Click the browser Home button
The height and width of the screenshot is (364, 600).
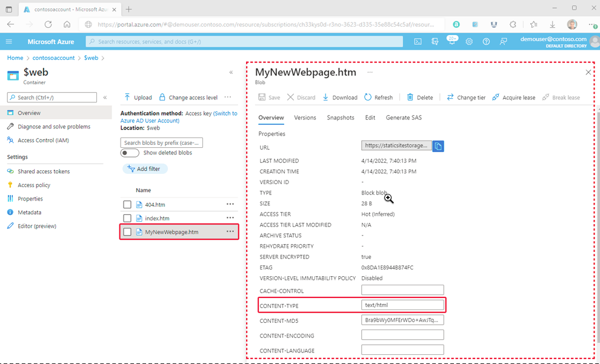(67, 24)
